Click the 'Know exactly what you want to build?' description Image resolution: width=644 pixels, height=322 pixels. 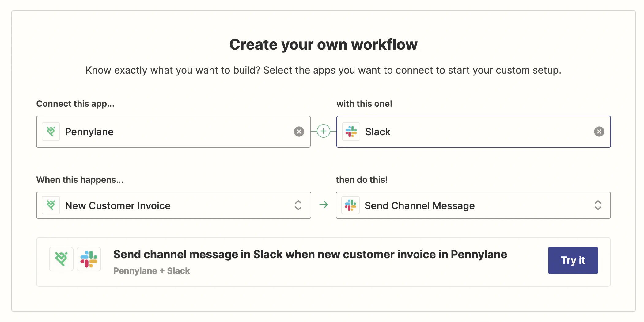[x=324, y=70]
